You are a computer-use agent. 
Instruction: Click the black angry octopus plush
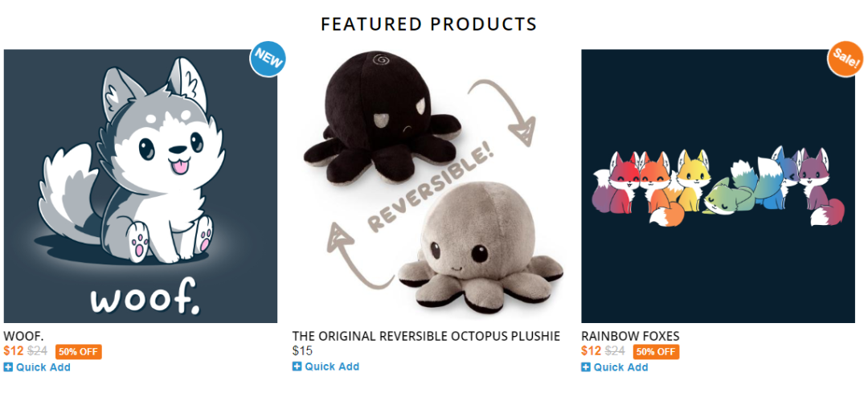382,117
